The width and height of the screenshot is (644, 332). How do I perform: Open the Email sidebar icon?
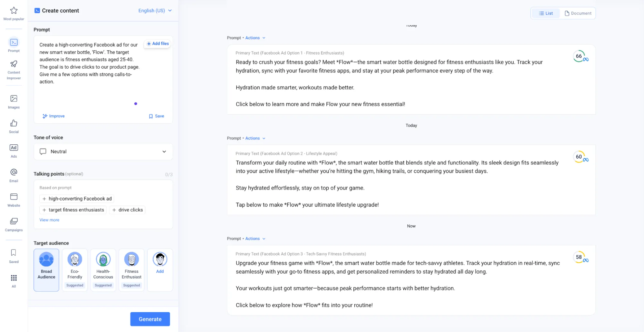[x=14, y=172]
